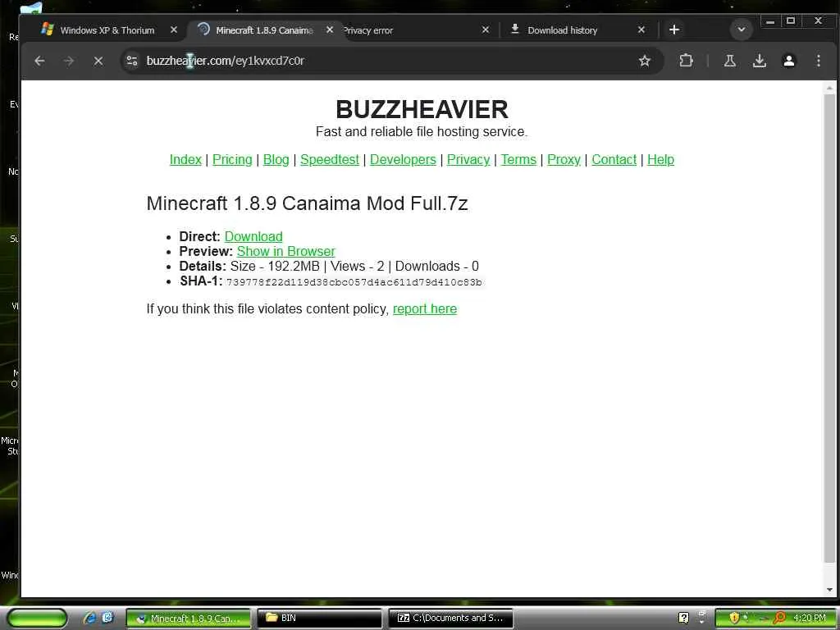Open the three-dot browser menu
Viewport: 840px width, 630px height.
(818, 61)
